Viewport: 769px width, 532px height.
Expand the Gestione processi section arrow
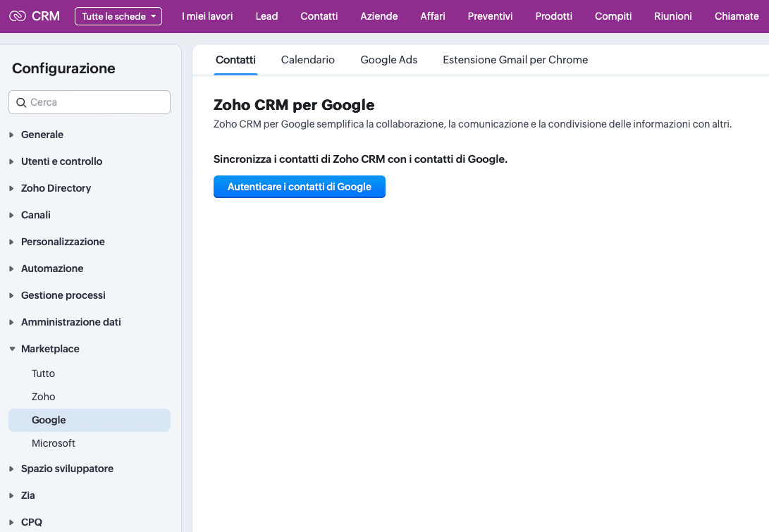coord(11,295)
